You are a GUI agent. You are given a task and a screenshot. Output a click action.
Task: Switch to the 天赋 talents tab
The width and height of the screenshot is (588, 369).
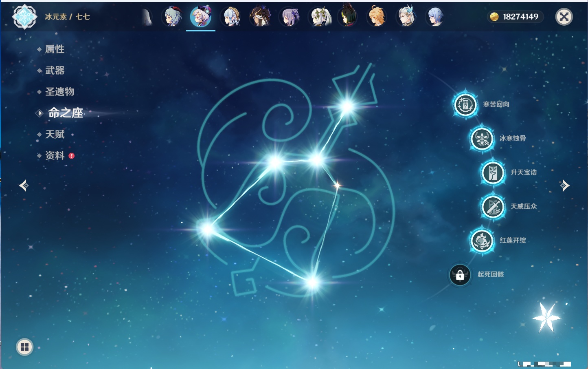(55, 134)
